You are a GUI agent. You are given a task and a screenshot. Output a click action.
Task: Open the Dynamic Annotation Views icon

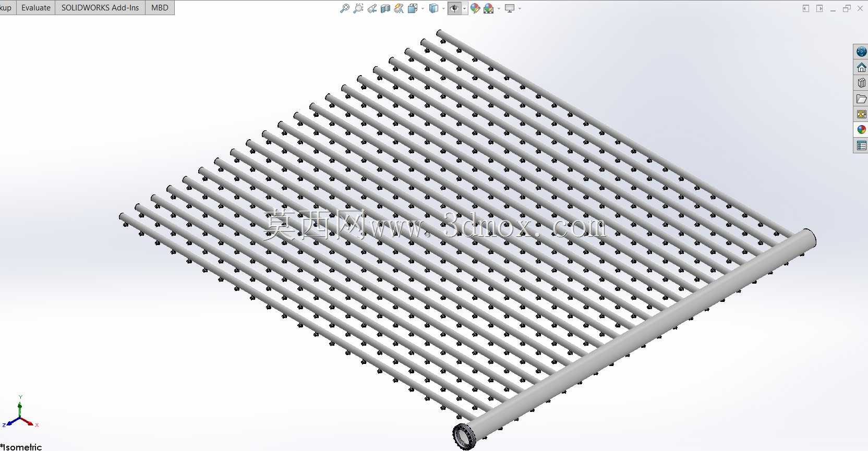pyautogui.click(x=399, y=8)
